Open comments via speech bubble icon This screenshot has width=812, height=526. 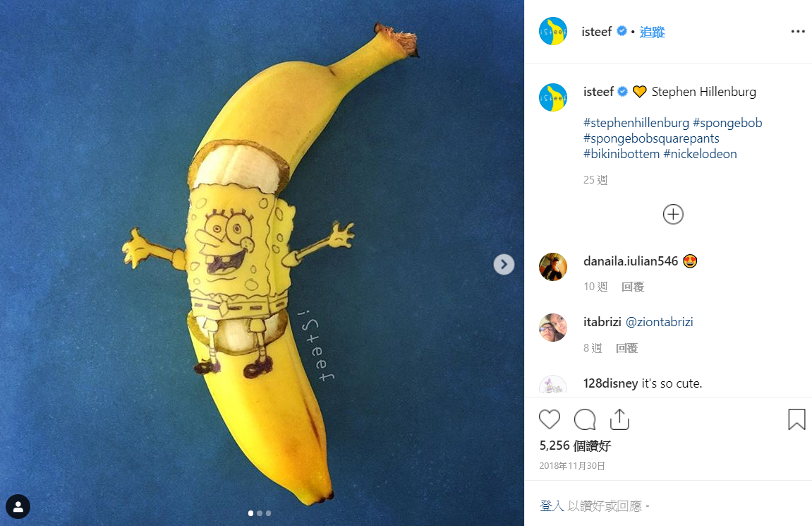[585, 419]
